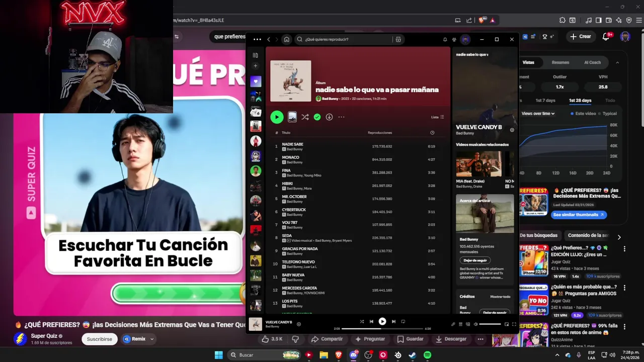Click the album cover art
This screenshot has height=362, width=644.
click(x=290, y=81)
